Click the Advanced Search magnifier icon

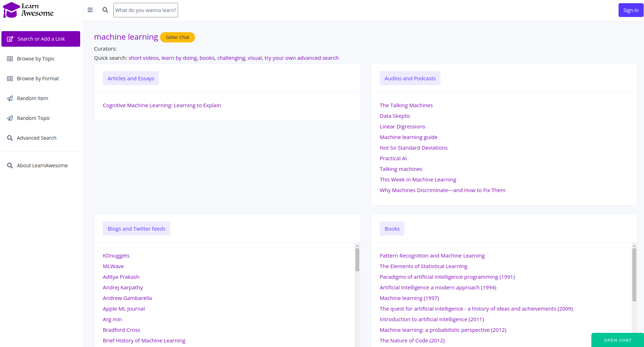[x=10, y=138]
